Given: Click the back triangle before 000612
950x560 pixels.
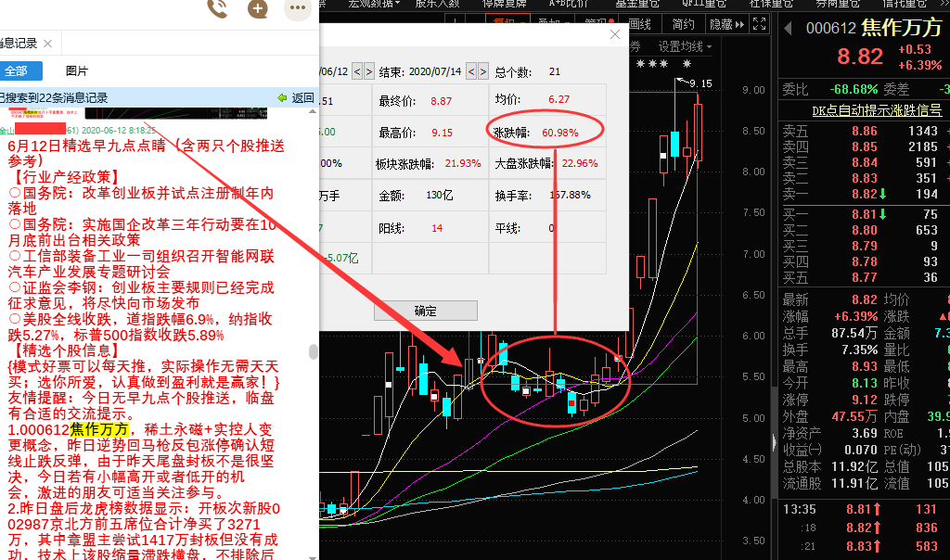Looking at the screenshot, I should (788, 28).
